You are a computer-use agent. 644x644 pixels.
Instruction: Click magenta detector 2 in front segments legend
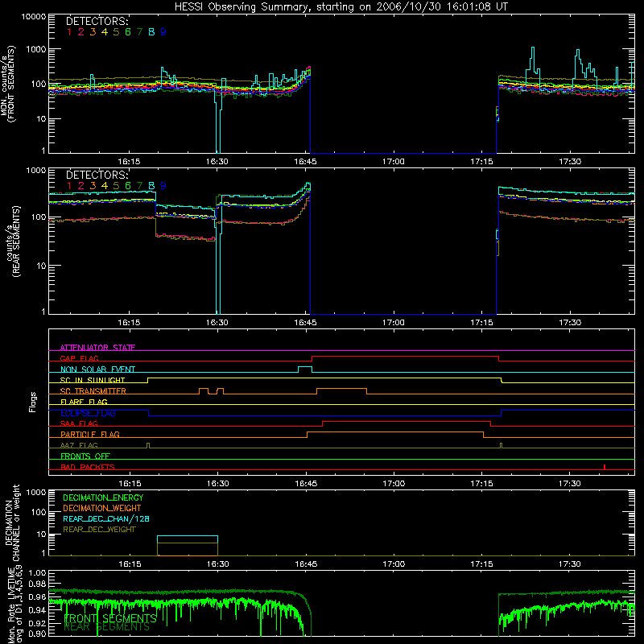81,32
